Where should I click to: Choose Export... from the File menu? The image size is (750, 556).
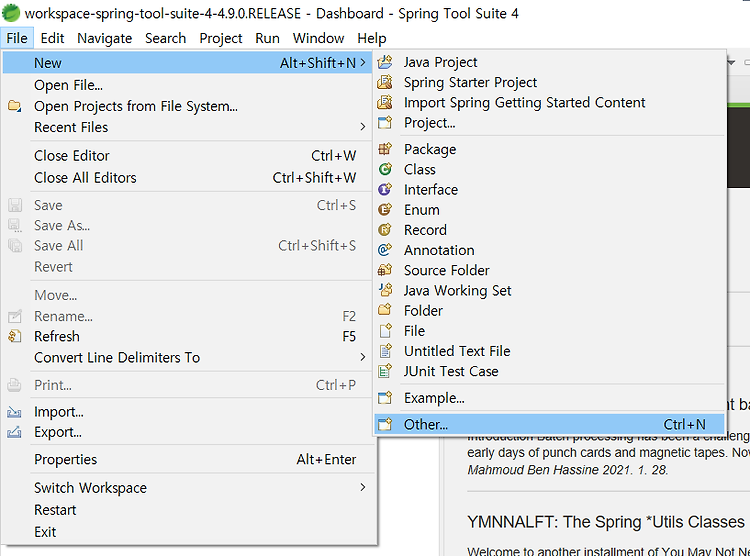coord(189,432)
